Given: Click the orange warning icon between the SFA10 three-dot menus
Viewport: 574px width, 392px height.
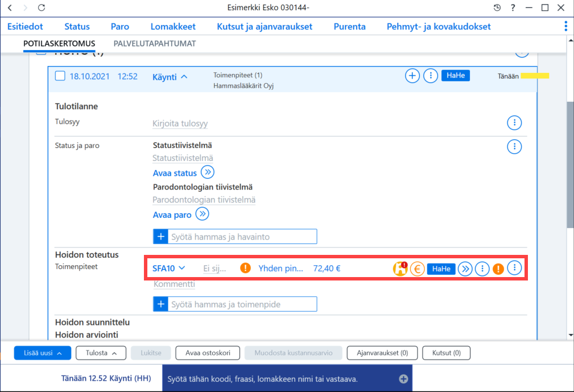Looking at the screenshot, I should (498, 269).
